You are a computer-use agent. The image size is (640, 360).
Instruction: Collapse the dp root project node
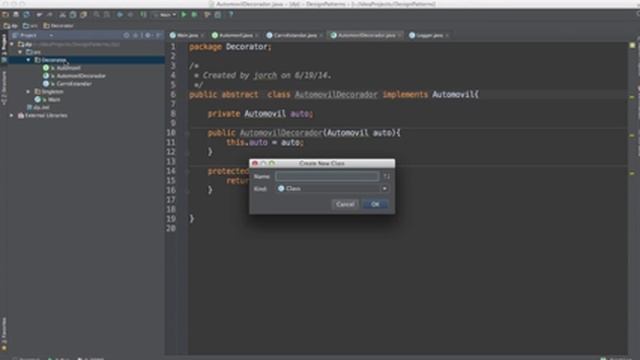[x=12, y=44]
